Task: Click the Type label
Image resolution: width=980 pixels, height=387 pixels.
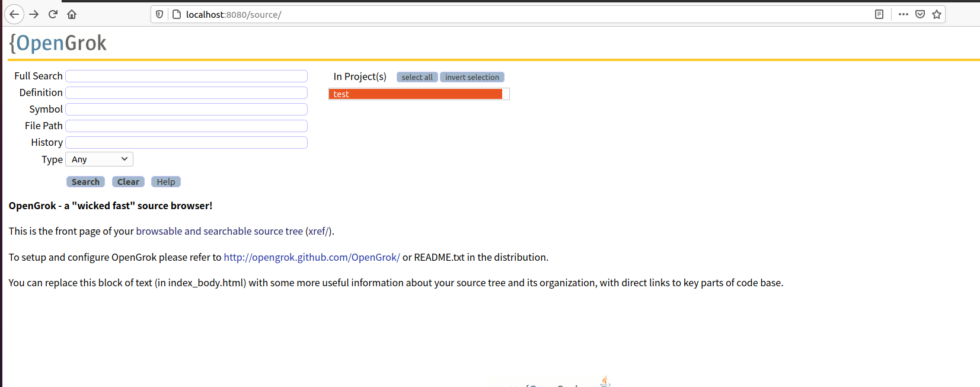Action: [52, 159]
